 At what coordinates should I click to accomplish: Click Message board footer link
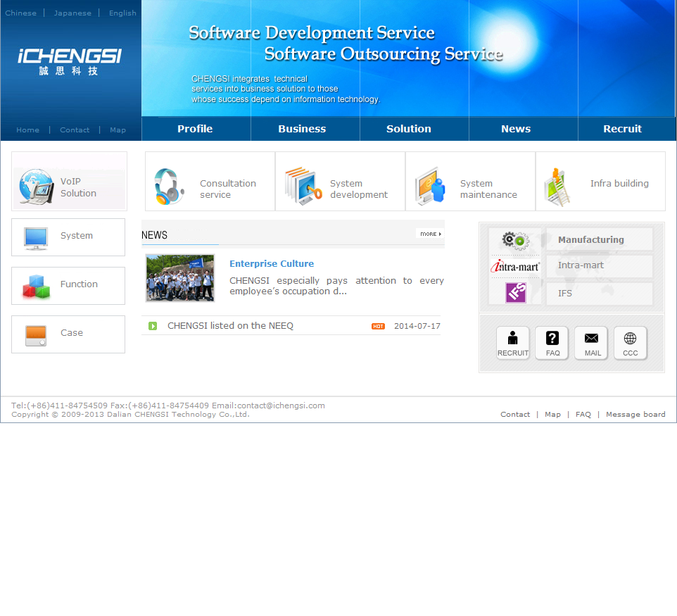pyautogui.click(x=635, y=415)
